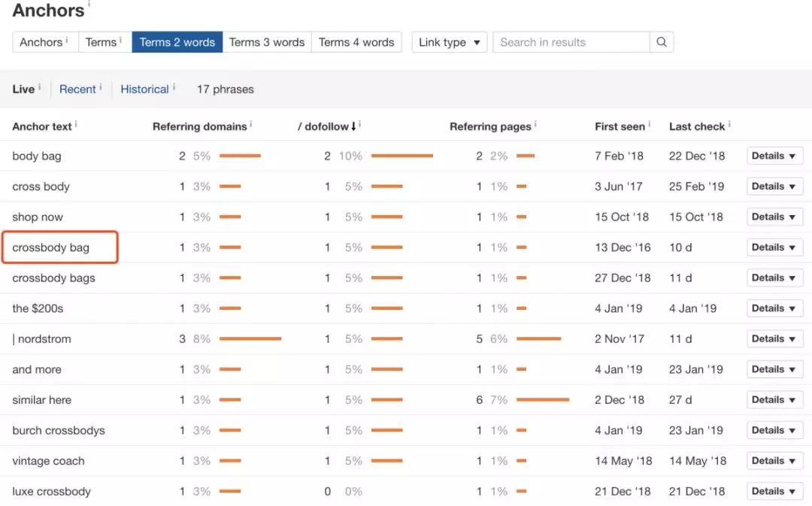This screenshot has height=506, width=812.
Task: Expand Details for body bag row
Action: tap(774, 156)
